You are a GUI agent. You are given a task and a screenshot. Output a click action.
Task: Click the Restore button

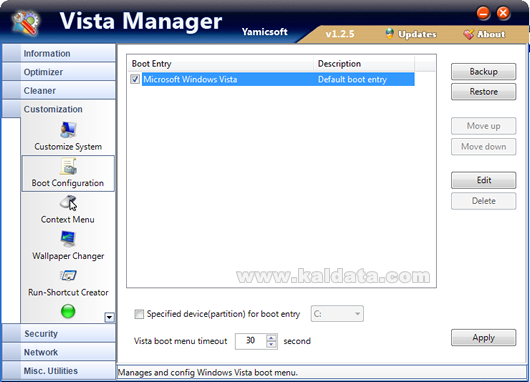(x=483, y=92)
